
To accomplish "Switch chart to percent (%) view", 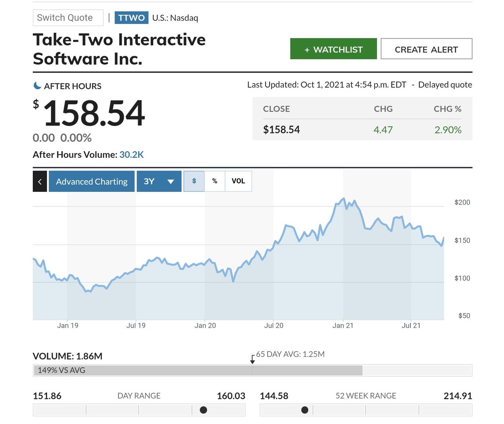I will coord(215,181).
